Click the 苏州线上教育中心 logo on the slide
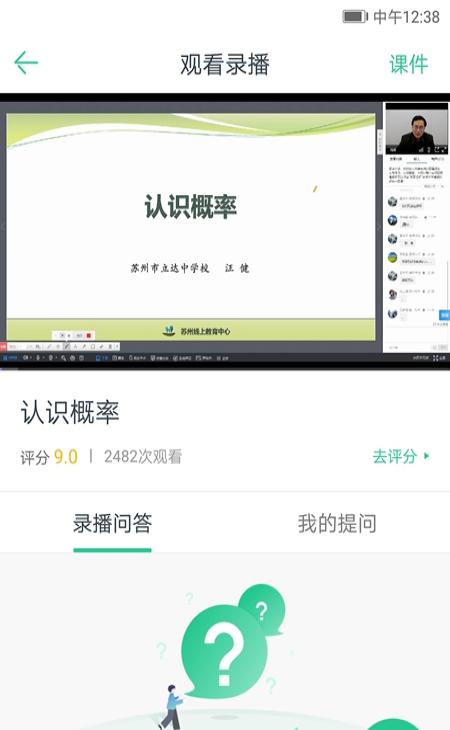The width and height of the screenshot is (450, 730). (197, 331)
